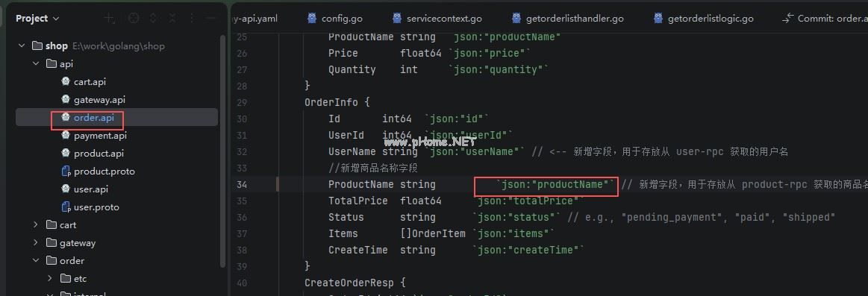This screenshot has height=296, width=868.
Task: Hide the Project panel with minimize dash
Action: [x=210, y=18]
